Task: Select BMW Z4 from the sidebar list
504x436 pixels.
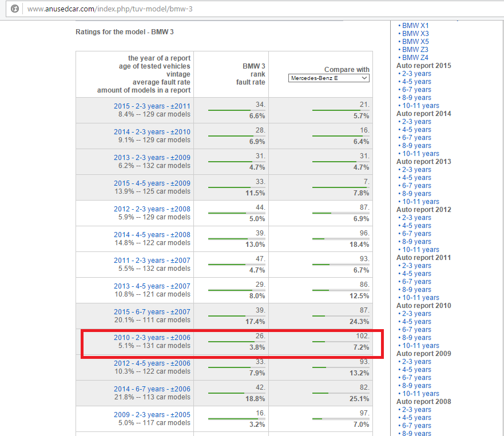Action: click(415, 58)
